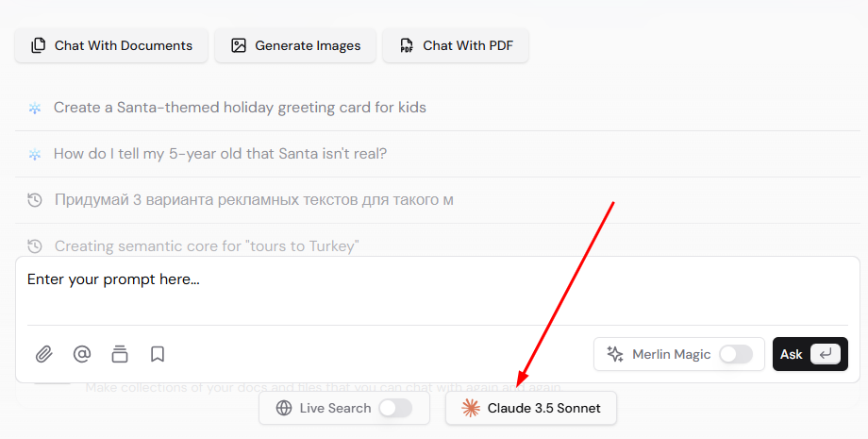Screen dimensions: 868x439
Task: Focus the Enter your prompt here field
Action: 438,291
